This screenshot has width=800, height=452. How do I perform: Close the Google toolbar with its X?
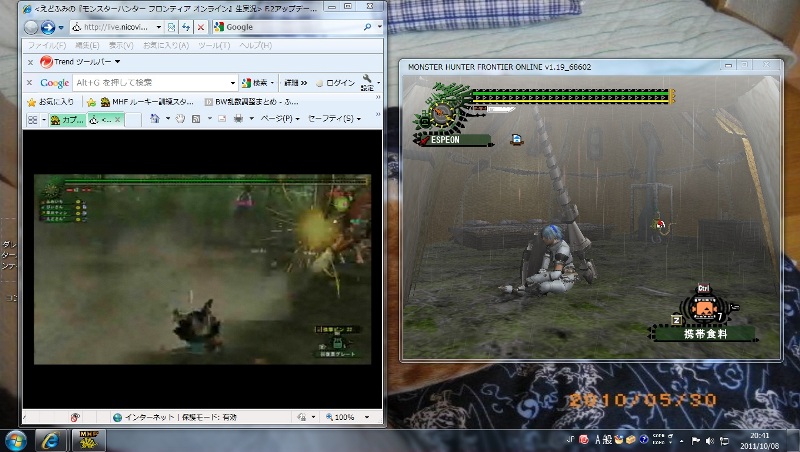point(29,83)
